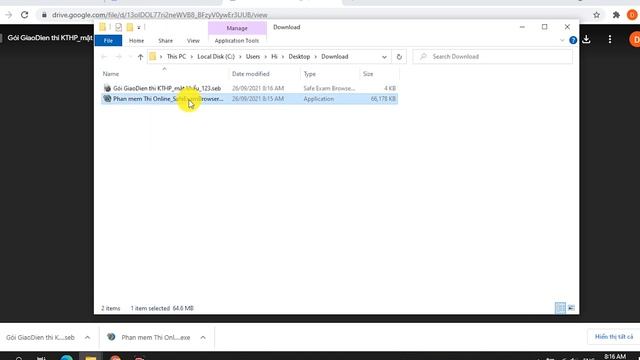Click Users breadcrumb in path

(253, 57)
